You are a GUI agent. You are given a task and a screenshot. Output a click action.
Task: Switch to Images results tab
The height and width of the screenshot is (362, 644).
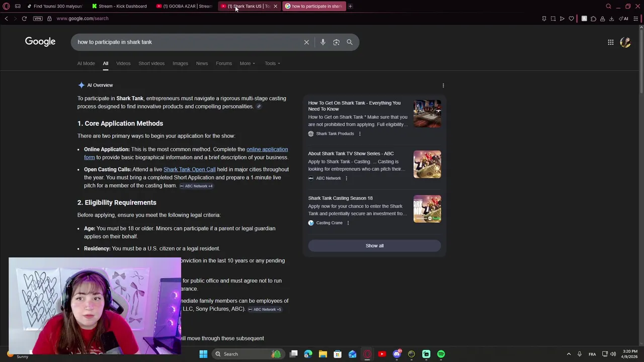[180, 63]
